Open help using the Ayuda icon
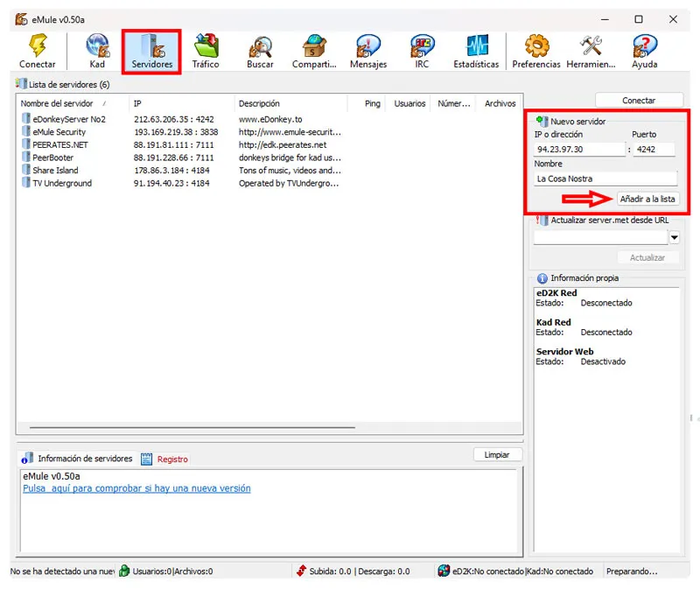700x589 pixels. 644,50
